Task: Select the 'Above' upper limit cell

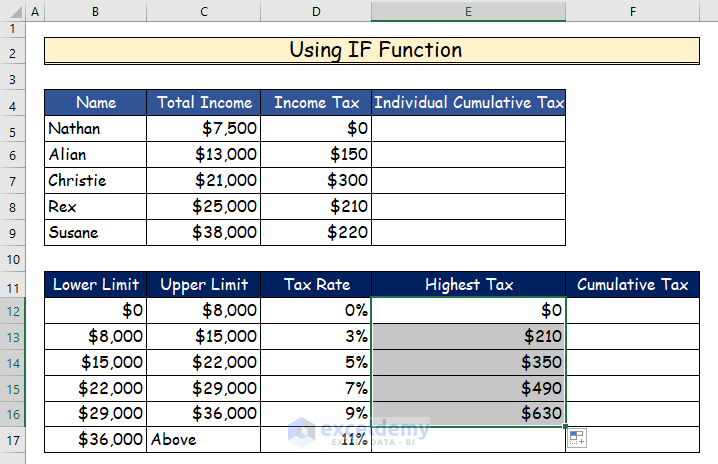Action: [204, 439]
